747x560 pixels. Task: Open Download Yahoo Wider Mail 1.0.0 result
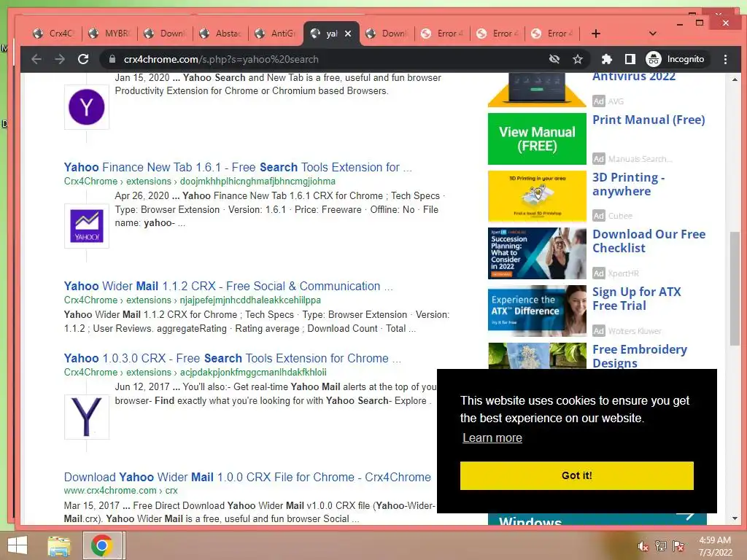(x=247, y=477)
